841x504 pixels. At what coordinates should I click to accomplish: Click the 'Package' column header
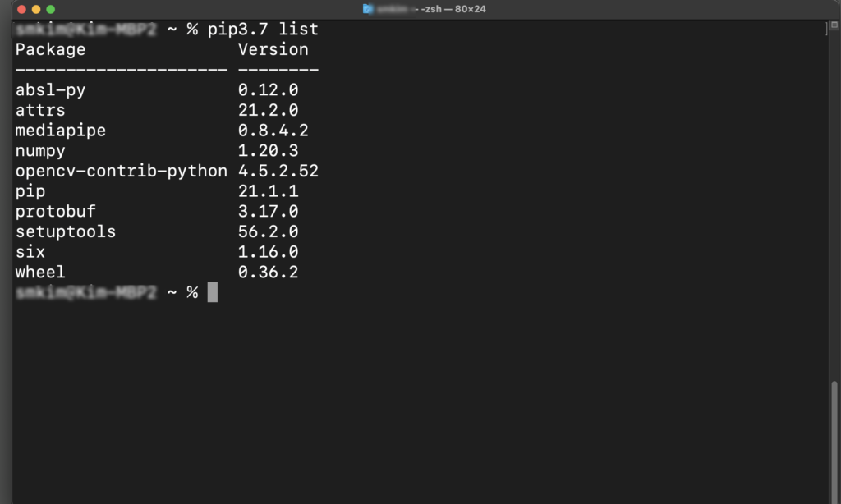(50, 49)
